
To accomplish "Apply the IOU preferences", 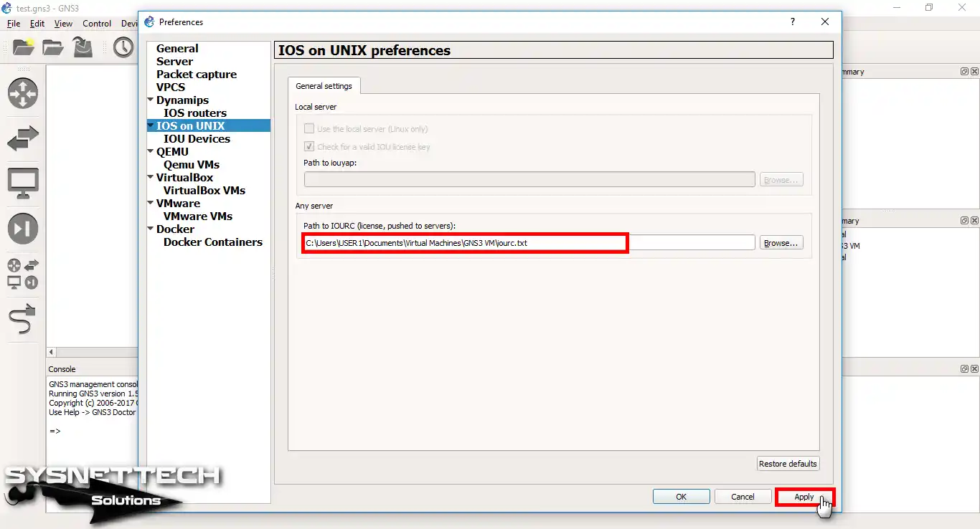I will [x=804, y=497].
